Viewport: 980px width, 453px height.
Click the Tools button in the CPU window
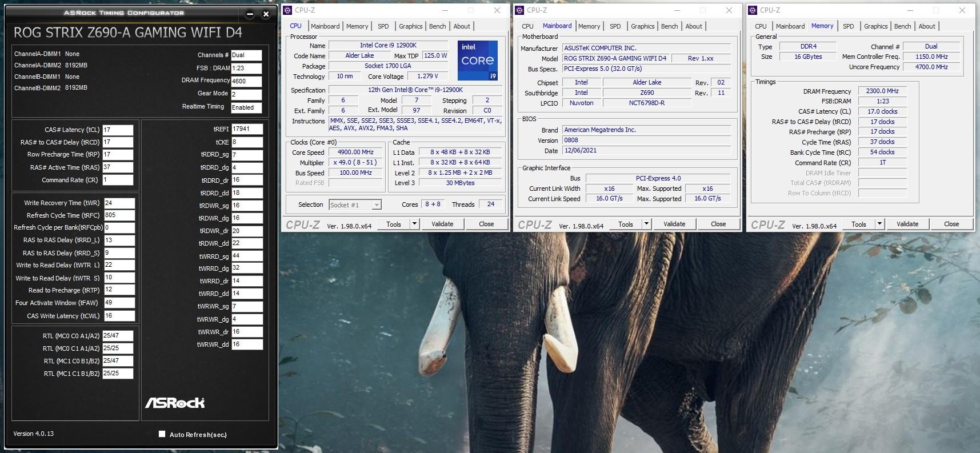pos(394,224)
